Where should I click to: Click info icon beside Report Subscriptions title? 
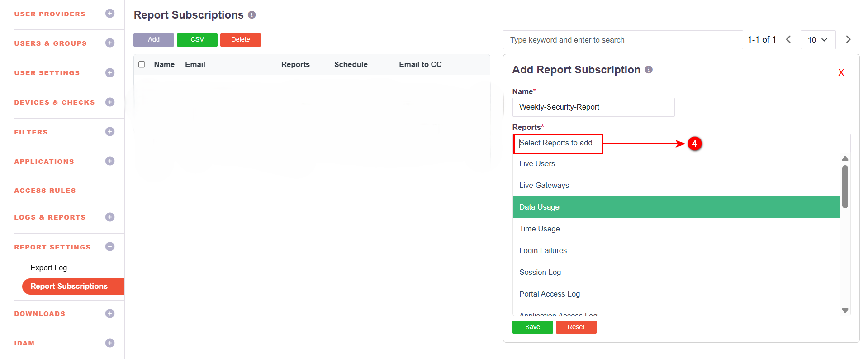coord(252,15)
